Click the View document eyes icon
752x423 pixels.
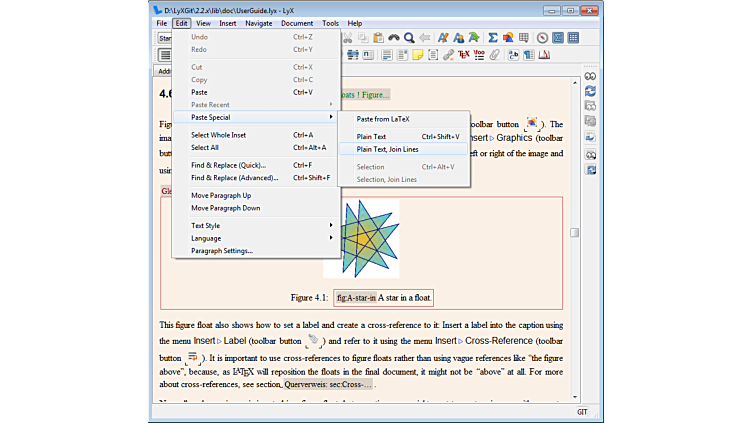(x=591, y=76)
